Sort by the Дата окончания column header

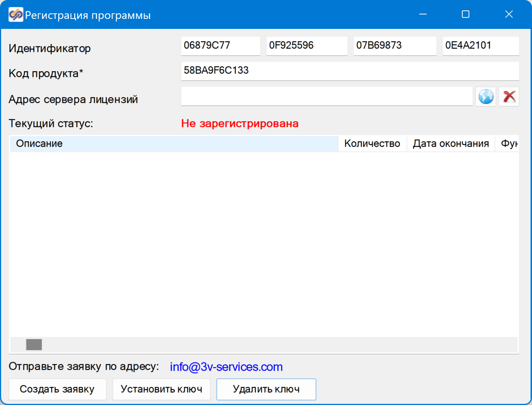(x=451, y=144)
